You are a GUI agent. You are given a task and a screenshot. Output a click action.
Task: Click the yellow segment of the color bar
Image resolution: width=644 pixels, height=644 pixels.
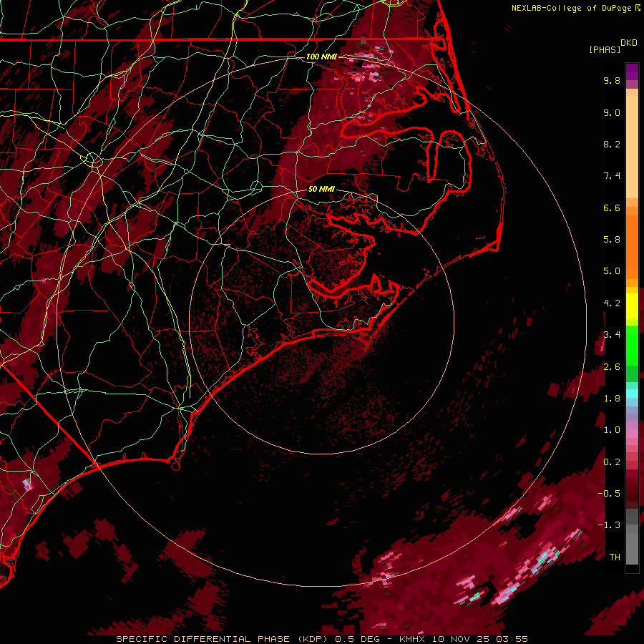[632, 306]
